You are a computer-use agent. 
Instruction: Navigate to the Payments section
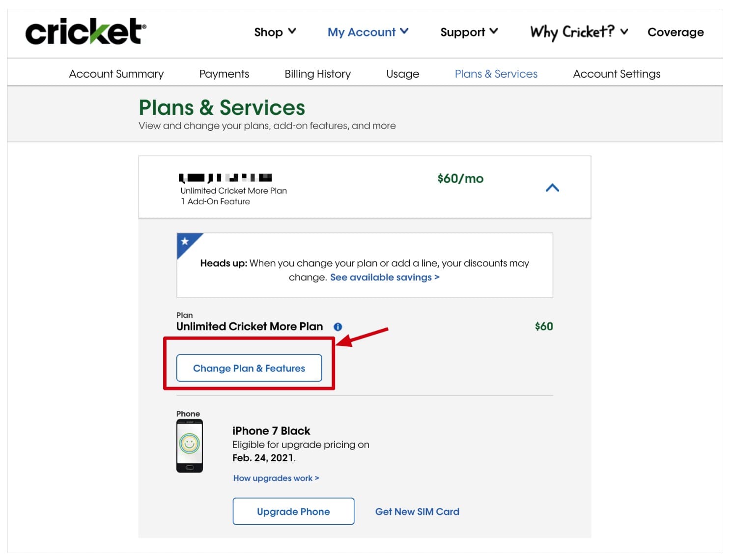(x=224, y=74)
